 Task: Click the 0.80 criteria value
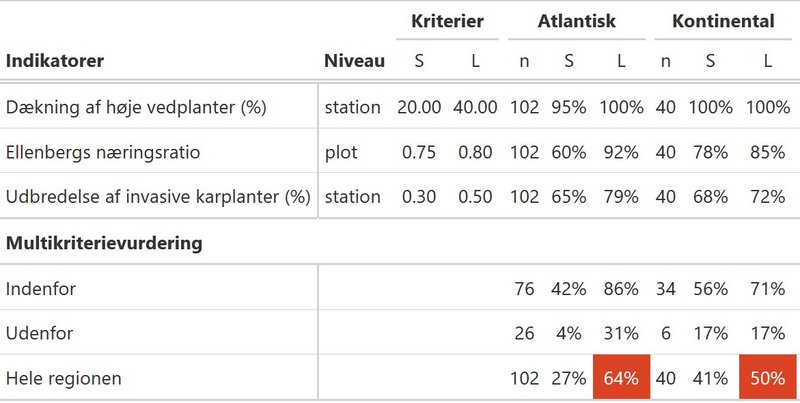point(475,152)
